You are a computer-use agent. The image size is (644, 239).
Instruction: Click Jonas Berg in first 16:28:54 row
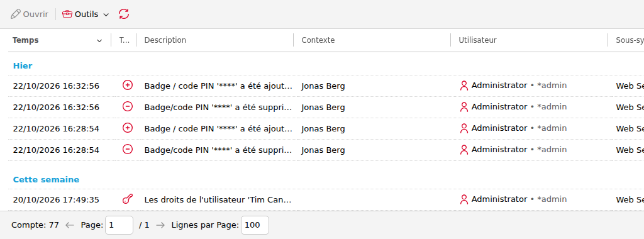(323, 129)
